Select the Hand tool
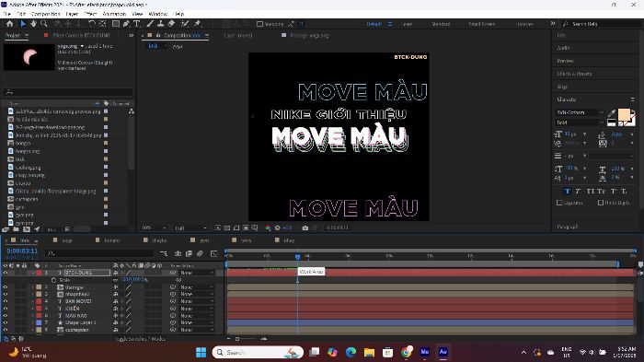Screen dimensions: 644x362 tap(33, 24)
